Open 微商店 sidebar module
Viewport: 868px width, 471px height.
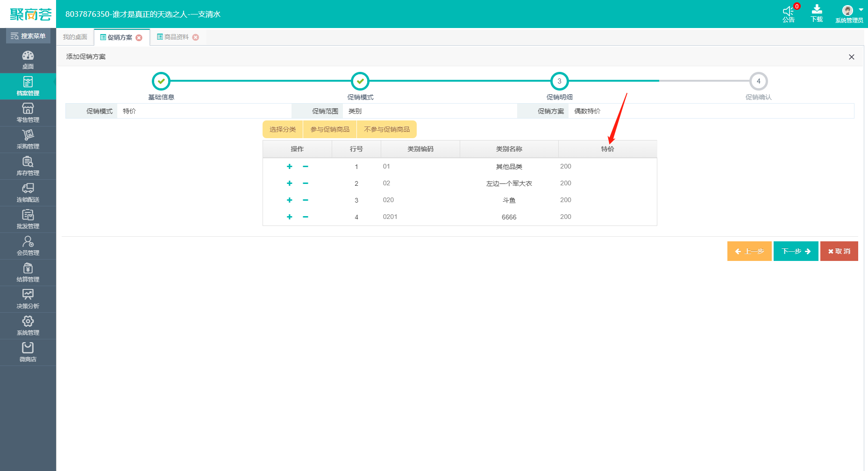[x=28, y=352]
